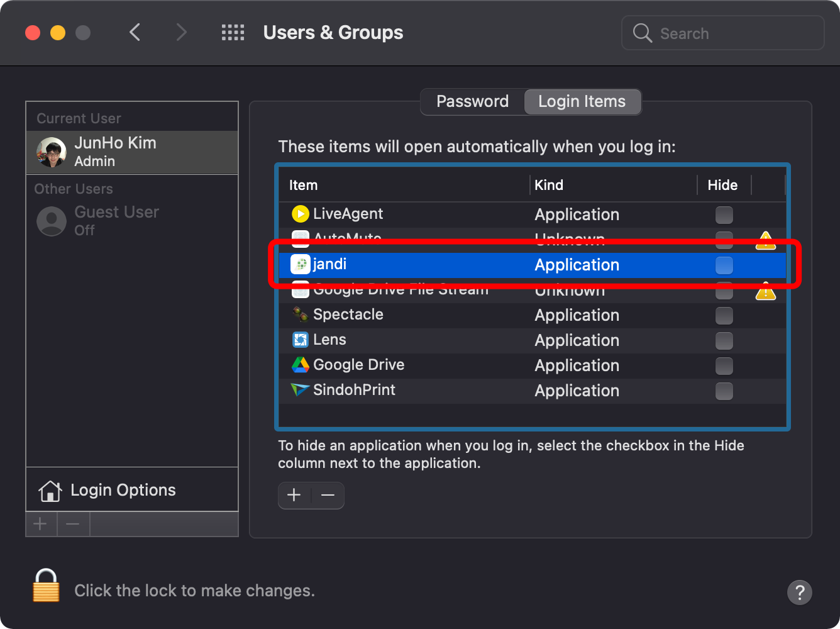The image size is (840, 629).
Task: Click the 'Click the lock to make changes.' text
Action: point(194,591)
